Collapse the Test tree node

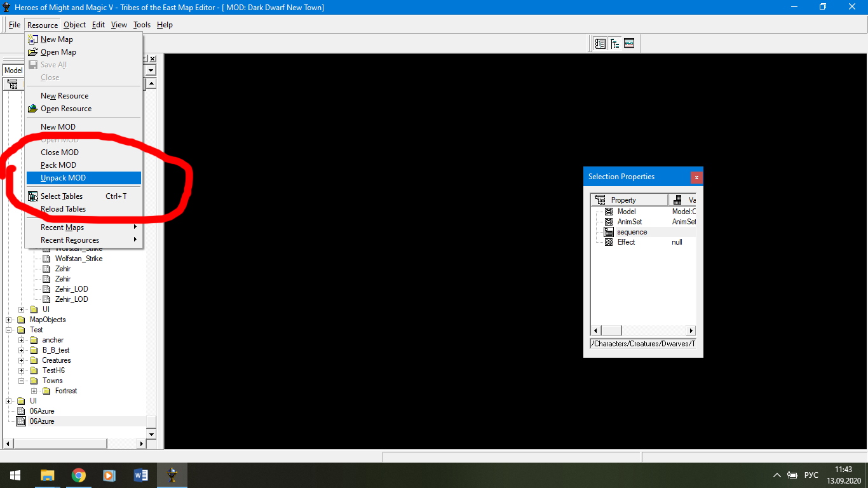pyautogui.click(x=9, y=330)
